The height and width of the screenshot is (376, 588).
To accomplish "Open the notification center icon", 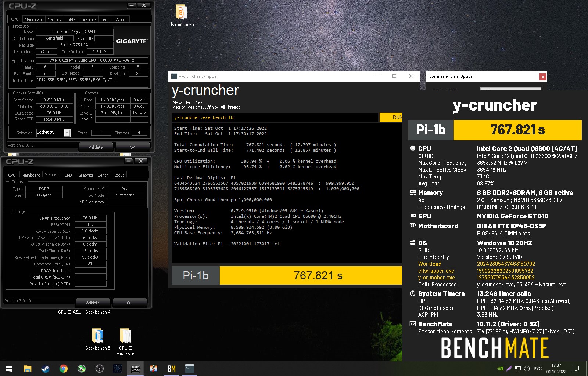I will 576,369.
